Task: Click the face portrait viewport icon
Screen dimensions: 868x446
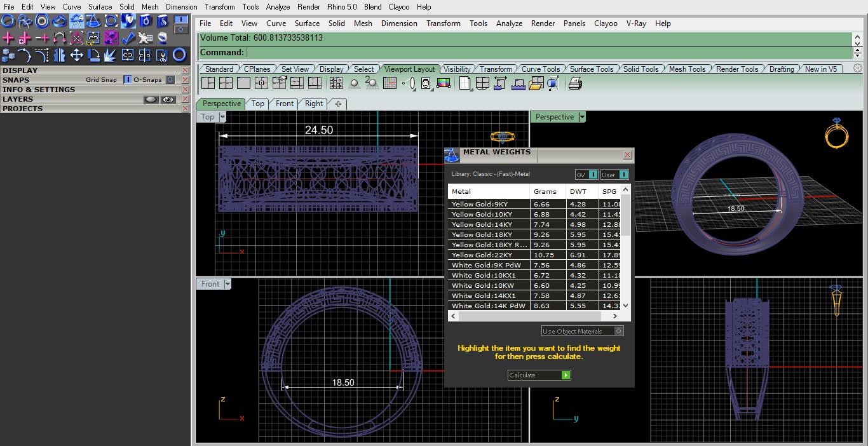Action: click(x=426, y=83)
